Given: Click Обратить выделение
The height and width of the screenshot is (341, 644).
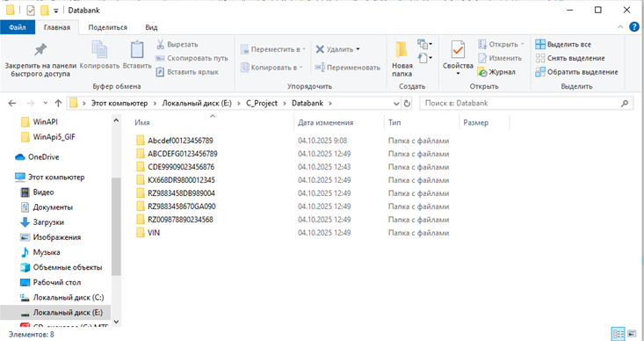Looking at the screenshot, I should (x=576, y=72).
